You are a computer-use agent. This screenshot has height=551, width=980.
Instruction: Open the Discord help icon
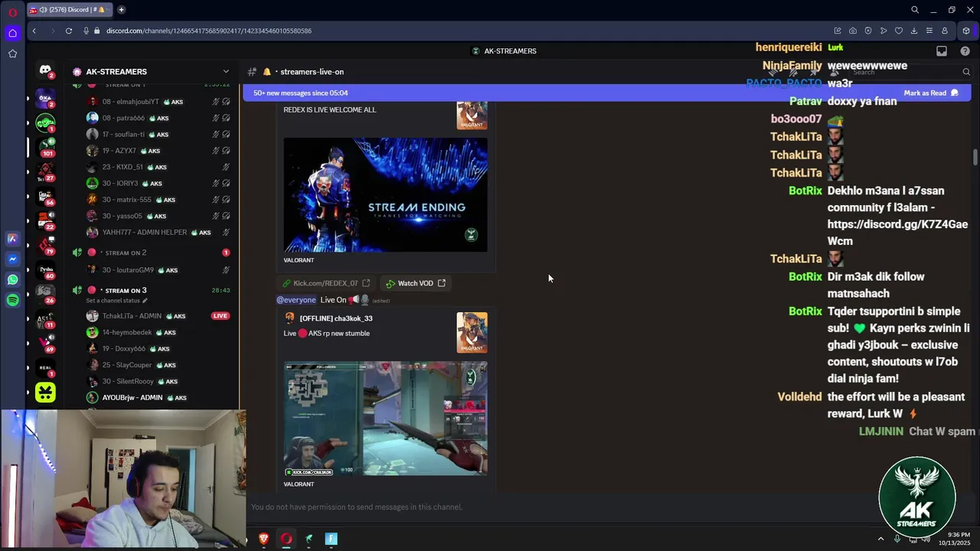pos(965,51)
